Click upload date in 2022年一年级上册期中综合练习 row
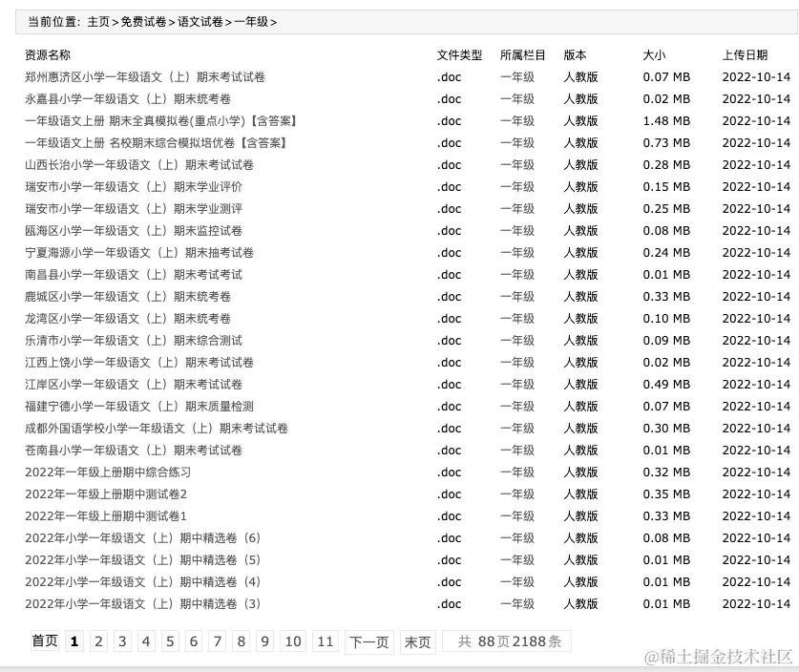This screenshot has width=799, height=672. click(756, 472)
